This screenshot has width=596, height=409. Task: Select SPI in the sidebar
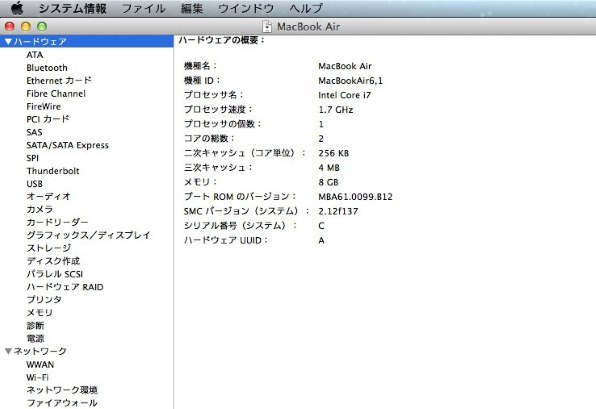point(33,158)
